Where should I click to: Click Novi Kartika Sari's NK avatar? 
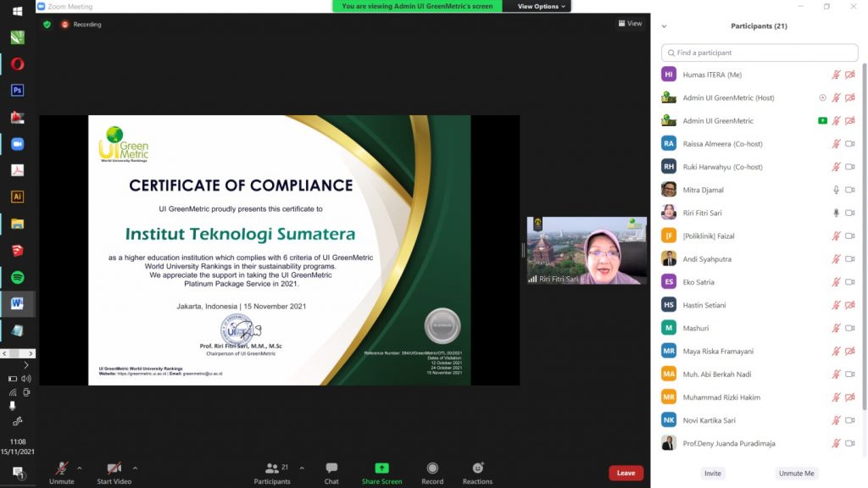(x=669, y=420)
